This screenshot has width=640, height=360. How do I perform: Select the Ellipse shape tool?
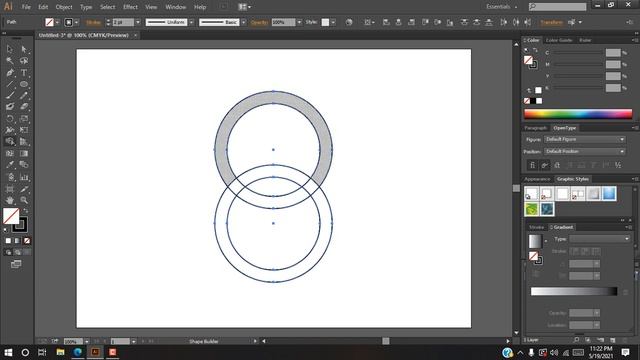point(24,84)
